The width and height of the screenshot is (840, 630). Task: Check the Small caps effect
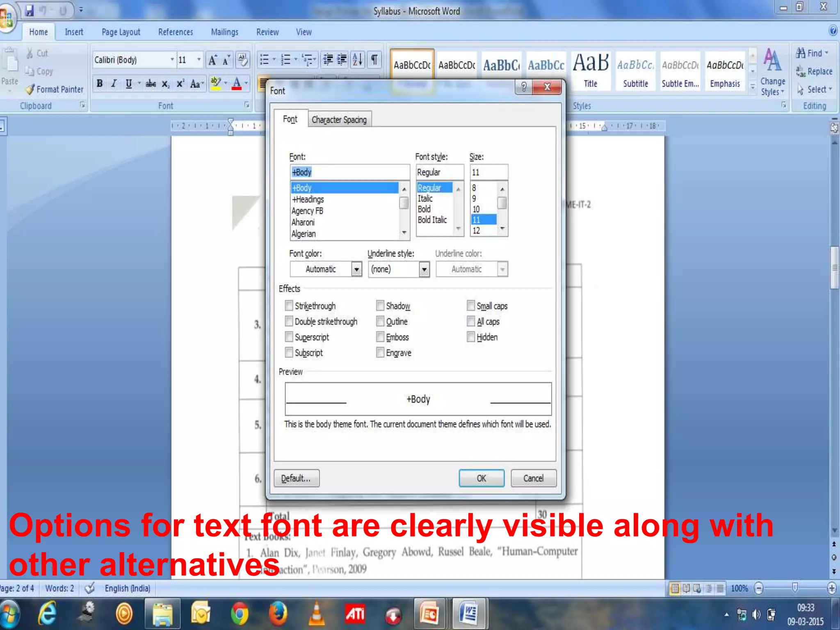pyautogui.click(x=471, y=306)
